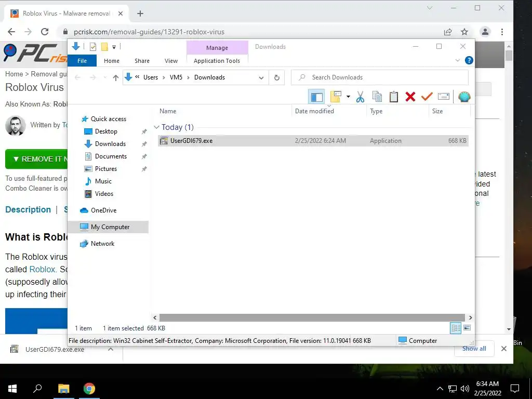Sort by Date modified column header
532x399 pixels.
click(x=314, y=111)
